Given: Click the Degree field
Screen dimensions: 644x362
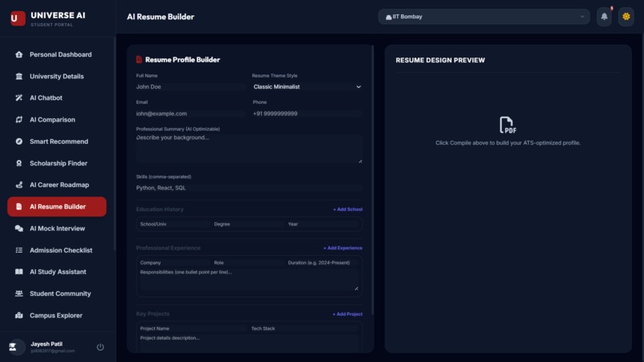Looking at the screenshot, I should (248, 224).
